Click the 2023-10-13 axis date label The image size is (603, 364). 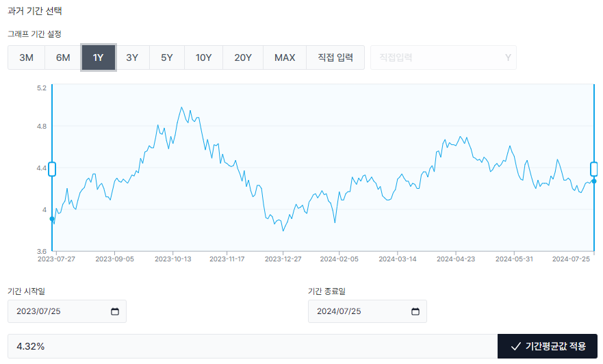pos(173,259)
